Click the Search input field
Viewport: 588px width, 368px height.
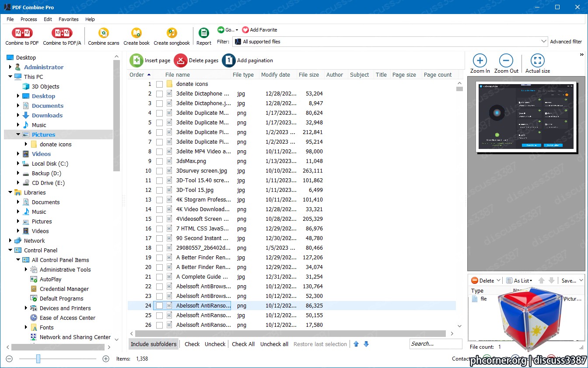[436, 344]
